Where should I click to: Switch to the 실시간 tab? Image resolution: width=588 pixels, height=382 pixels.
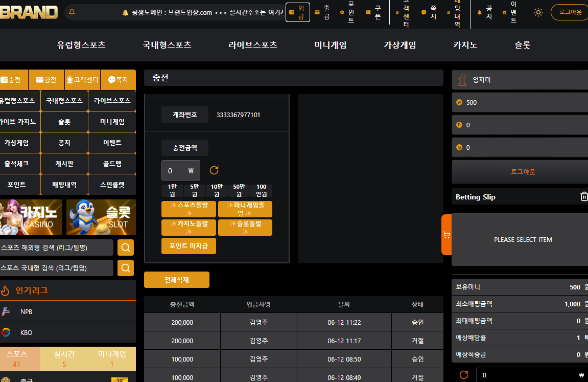pyautogui.click(x=64, y=359)
